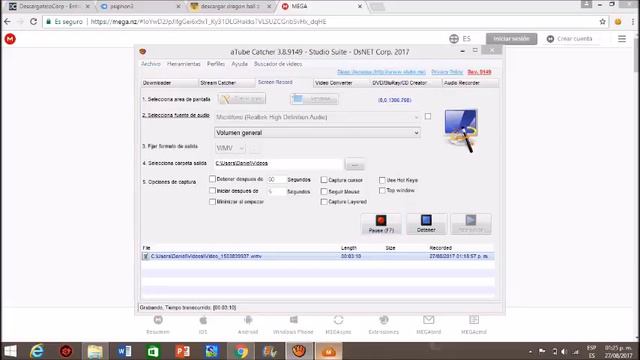Click the output folder path field

[279, 163]
